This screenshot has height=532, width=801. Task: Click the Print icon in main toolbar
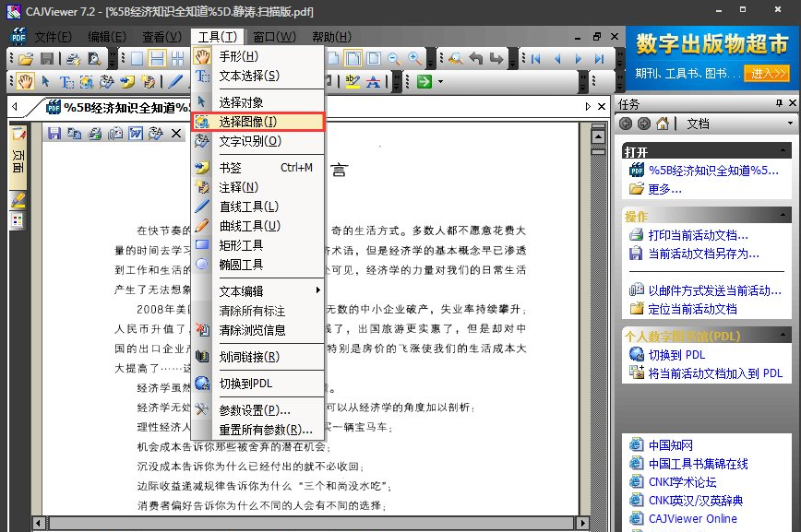tap(73, 59)
